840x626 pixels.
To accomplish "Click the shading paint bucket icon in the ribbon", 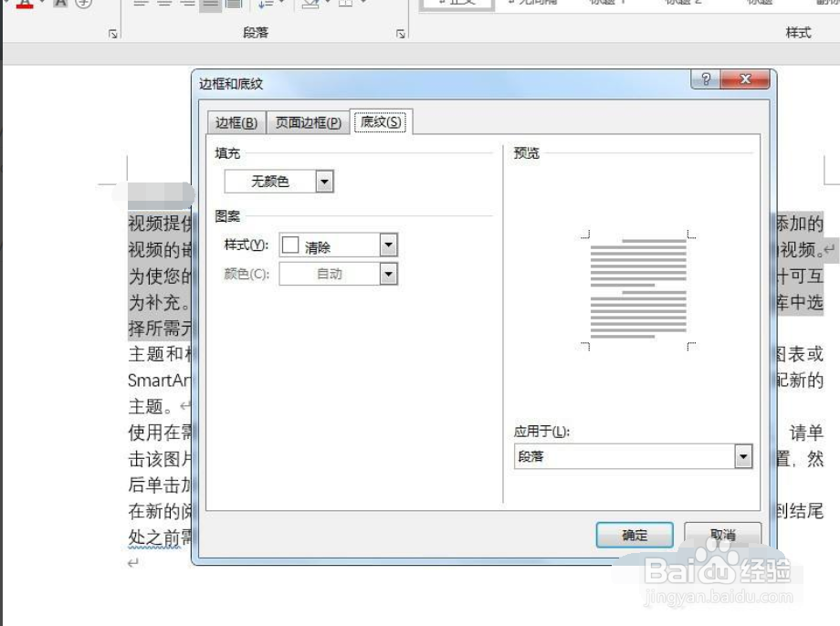I will pyautogui.click(x=310, y=4).
